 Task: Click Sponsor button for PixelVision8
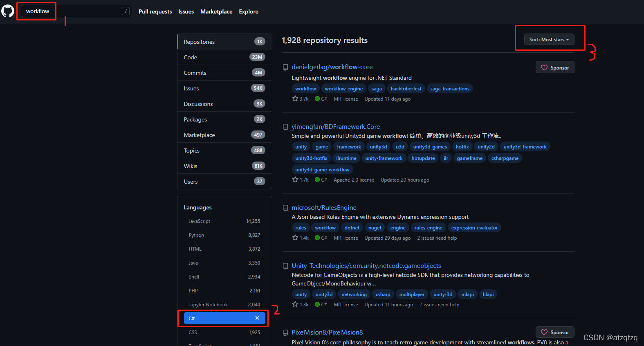coord(555,332)
